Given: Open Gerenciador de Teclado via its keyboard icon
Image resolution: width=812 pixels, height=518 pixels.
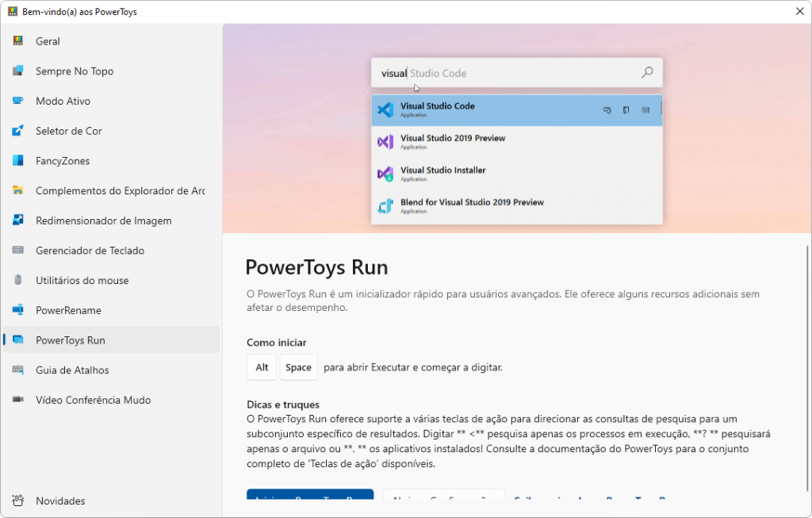Looking at the screenshot, I should (17, 250).
